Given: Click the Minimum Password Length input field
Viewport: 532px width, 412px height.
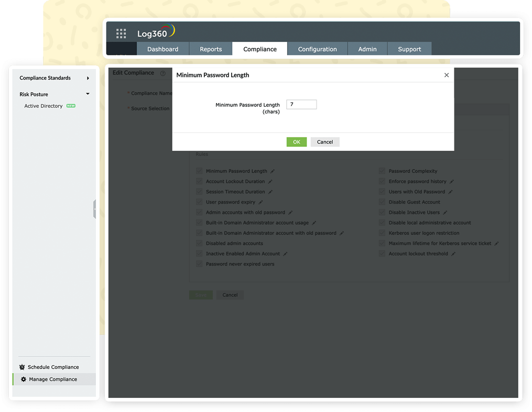Looking at the screenshot, I should coord(301,104).
